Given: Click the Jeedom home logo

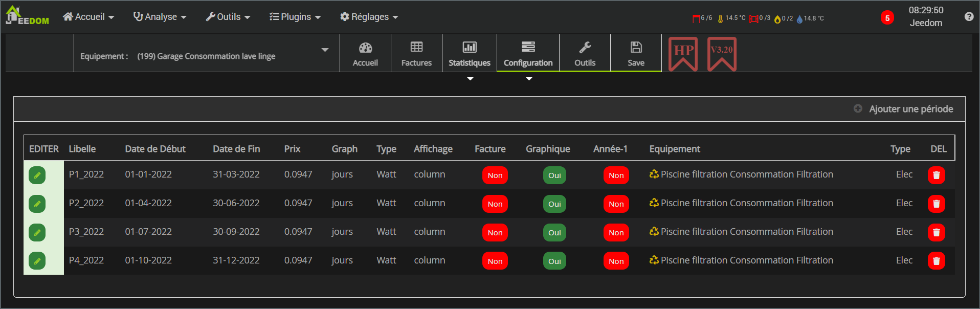Looking at the screenshot, I should click(x=27, y=16).
